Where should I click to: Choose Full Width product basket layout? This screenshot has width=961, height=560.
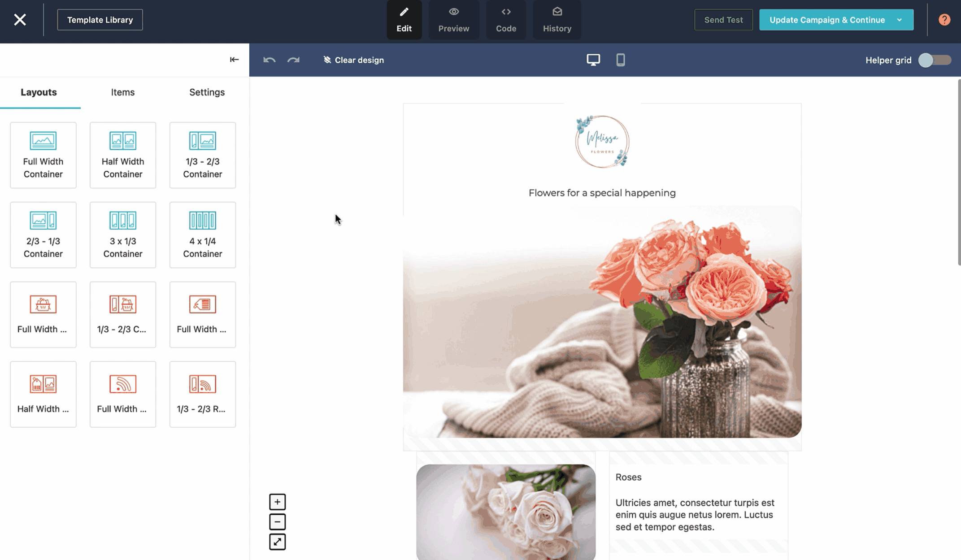coord(43,315)
